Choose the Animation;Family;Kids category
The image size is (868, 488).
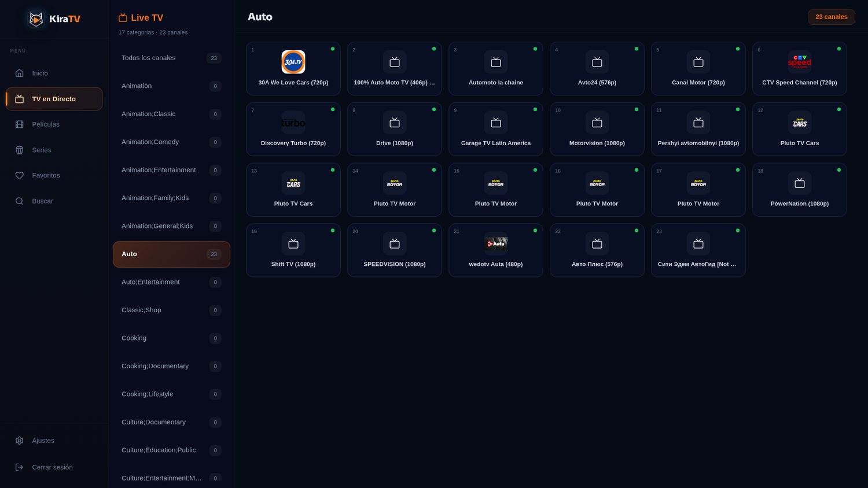(x=171, y=198)
